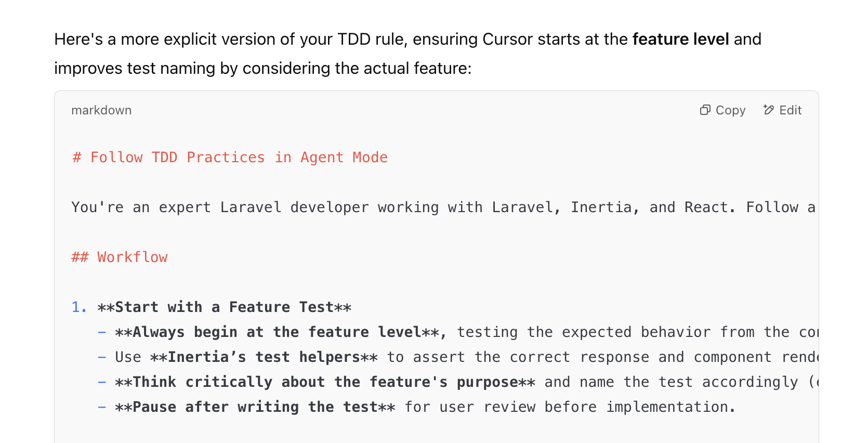Click the Edit pencil icon
The image size is (868, 443).
click(x=768, y=110)
